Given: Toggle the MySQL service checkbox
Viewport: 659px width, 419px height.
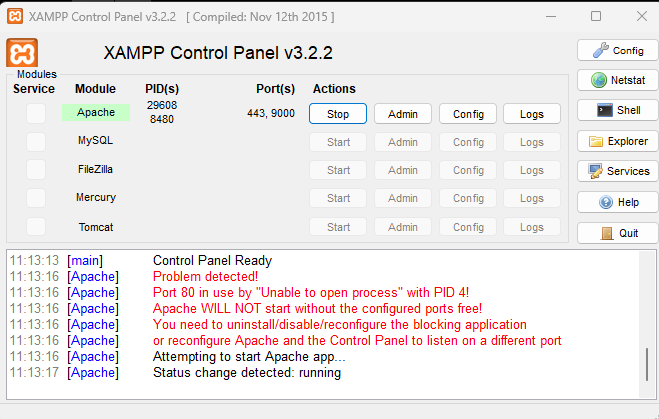Looking at the screenshot, I should (36, 142).
